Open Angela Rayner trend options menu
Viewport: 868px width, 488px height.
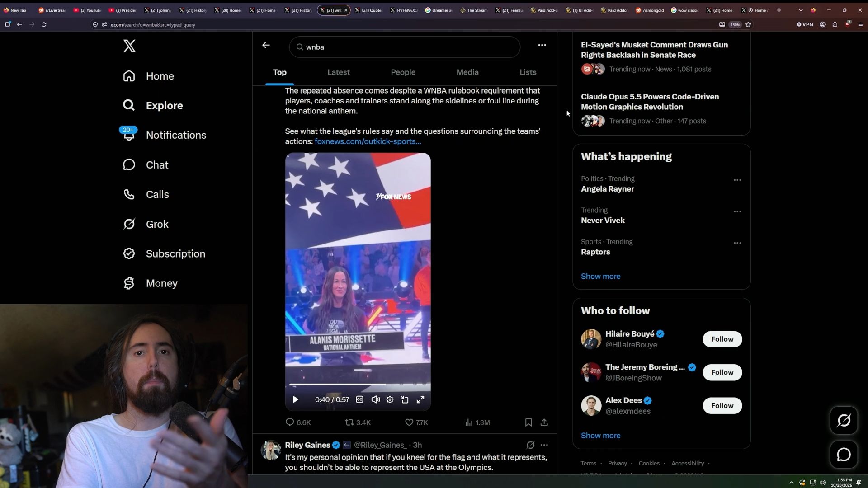point(737,180)
